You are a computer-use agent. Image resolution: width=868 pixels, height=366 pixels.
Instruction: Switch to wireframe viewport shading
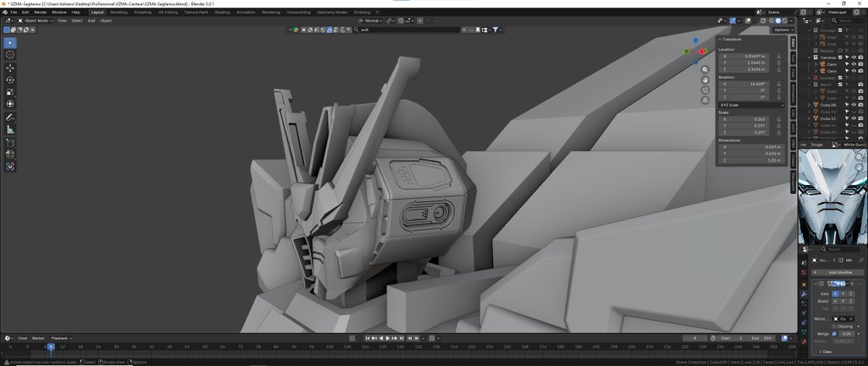771,20
